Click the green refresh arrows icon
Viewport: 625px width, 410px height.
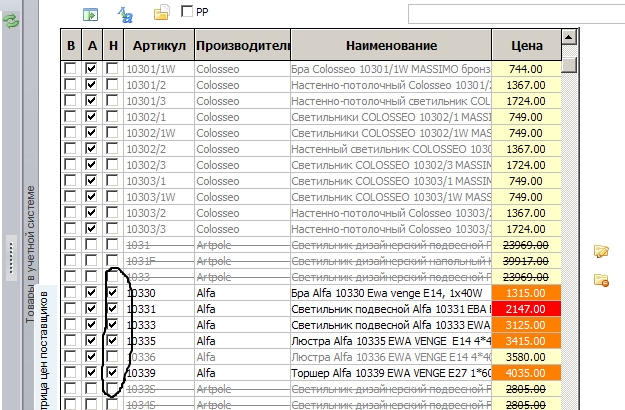pyautogui.click(x=11, y=20)
